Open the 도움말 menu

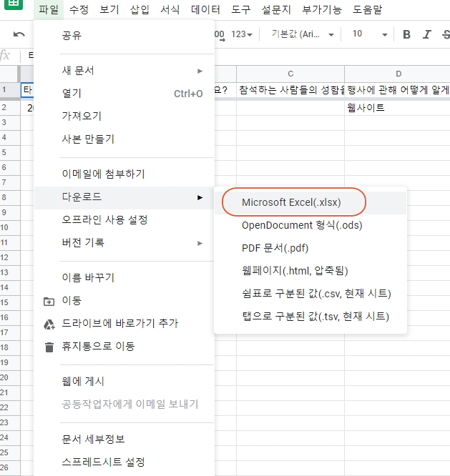pyautogui.click(x=367, y=10)
